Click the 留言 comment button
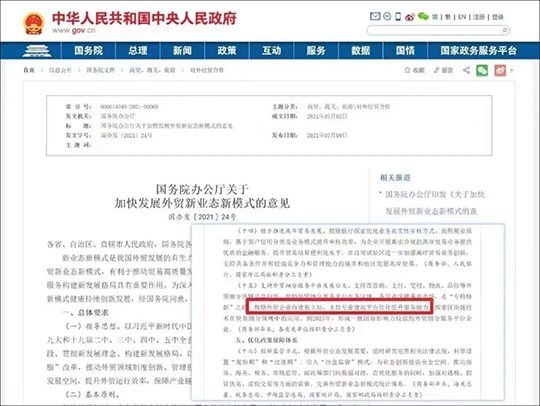This screenshot has height=406, width=540. coord(444,70)
